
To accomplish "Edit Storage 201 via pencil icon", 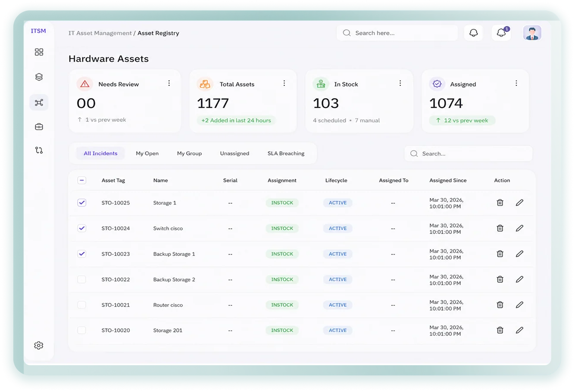I will [519, 330].
